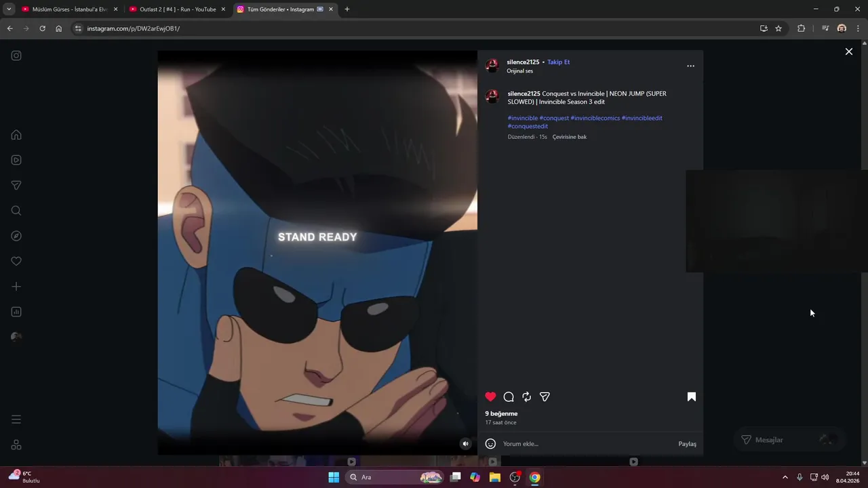Go back to the previous page
The image size is (868, 488).
click(9, 28)
